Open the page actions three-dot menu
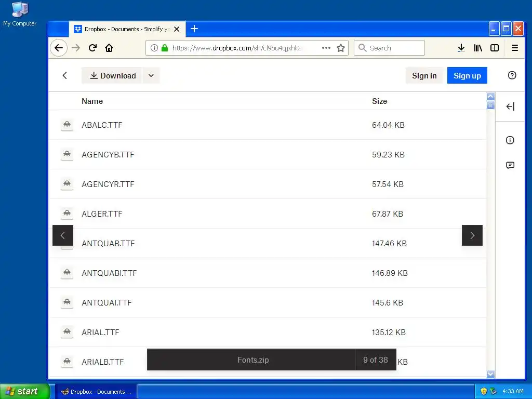 [x=326, y=48]
